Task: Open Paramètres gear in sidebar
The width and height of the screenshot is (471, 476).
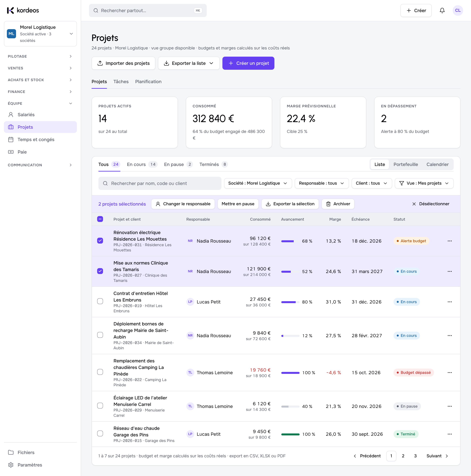Action: coord(40,465)
